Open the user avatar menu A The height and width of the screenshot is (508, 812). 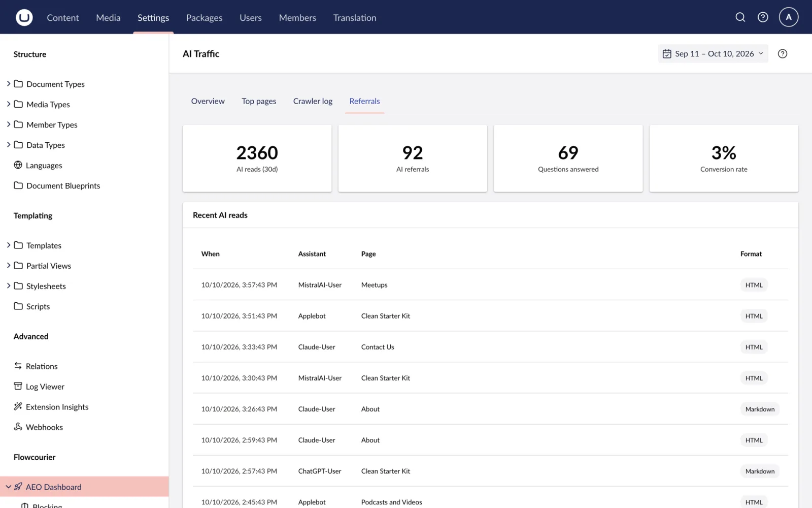click(789, 17)
